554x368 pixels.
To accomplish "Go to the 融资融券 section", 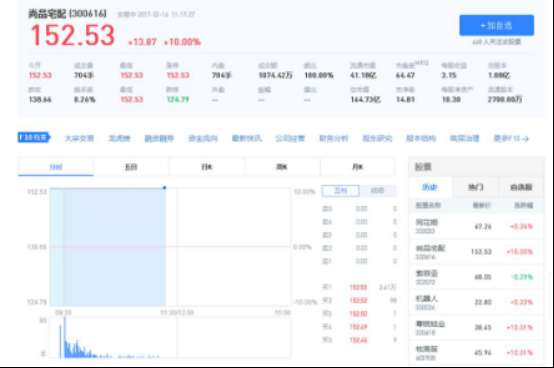I will [159, 138].
